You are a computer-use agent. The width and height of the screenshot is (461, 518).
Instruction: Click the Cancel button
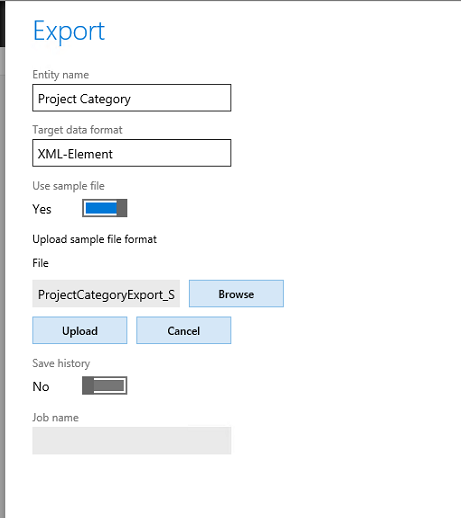click(184, 330)
